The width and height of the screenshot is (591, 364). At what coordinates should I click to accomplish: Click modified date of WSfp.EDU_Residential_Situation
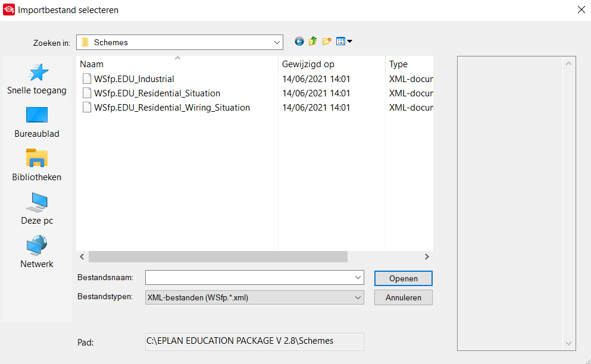[316, 93]
